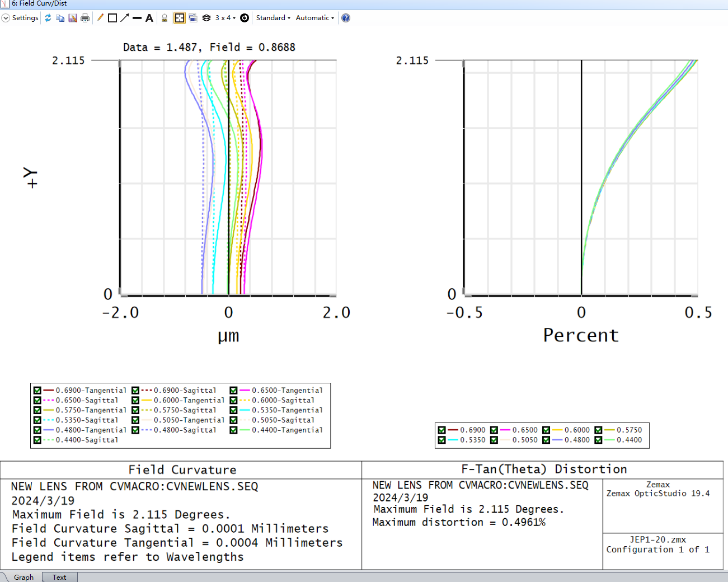Switch to the Graph tab
Image resolution: width=728 pixels, height=582 pixels.
[24, 577]
